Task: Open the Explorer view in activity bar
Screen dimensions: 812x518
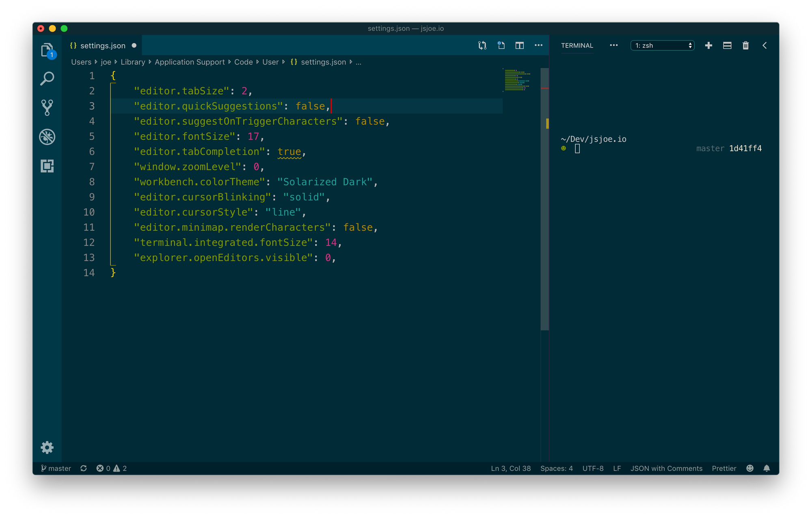Action: 47,50
